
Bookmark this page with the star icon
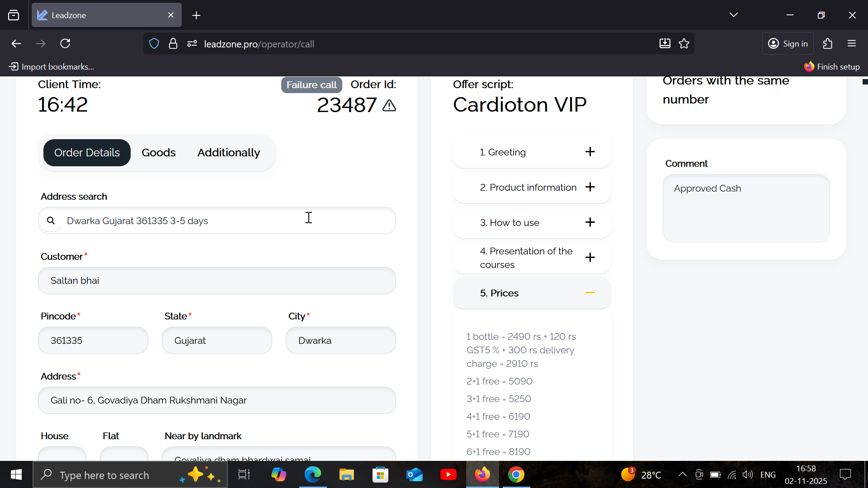684,44
